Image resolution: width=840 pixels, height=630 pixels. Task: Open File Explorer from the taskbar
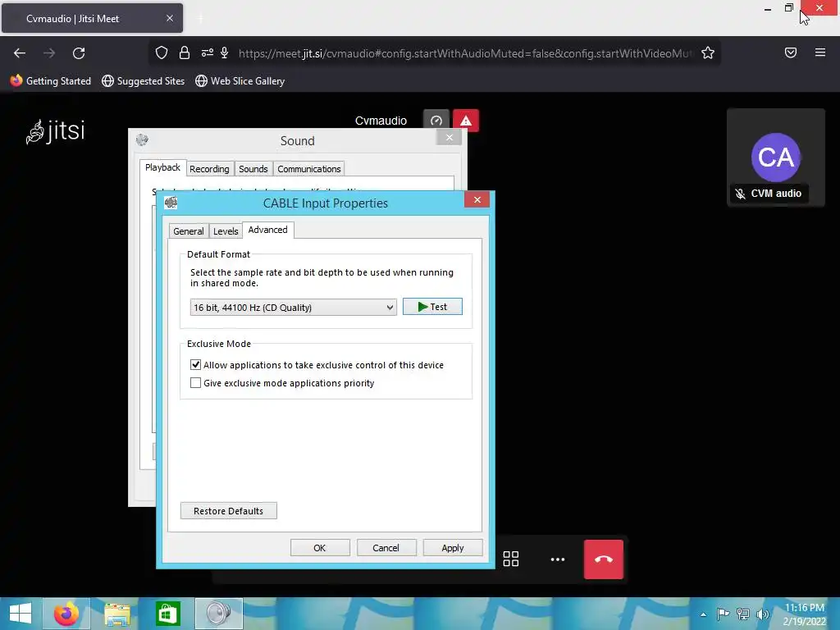117,614
